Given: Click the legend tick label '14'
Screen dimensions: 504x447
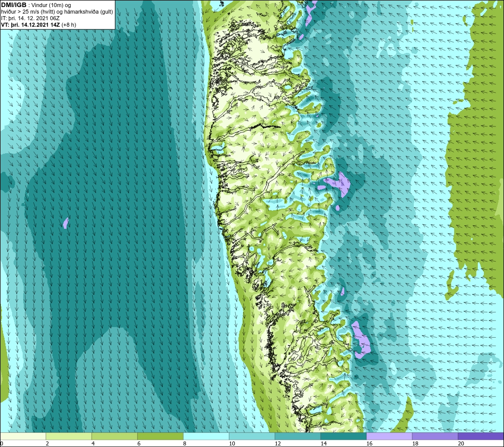Looking at the screenshot, I should pos(324,444).
